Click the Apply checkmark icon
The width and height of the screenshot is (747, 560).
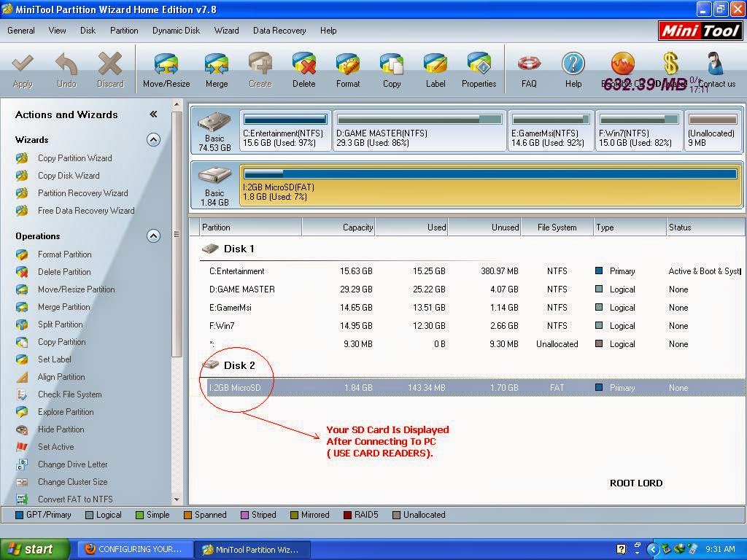(x=23, y=64)
